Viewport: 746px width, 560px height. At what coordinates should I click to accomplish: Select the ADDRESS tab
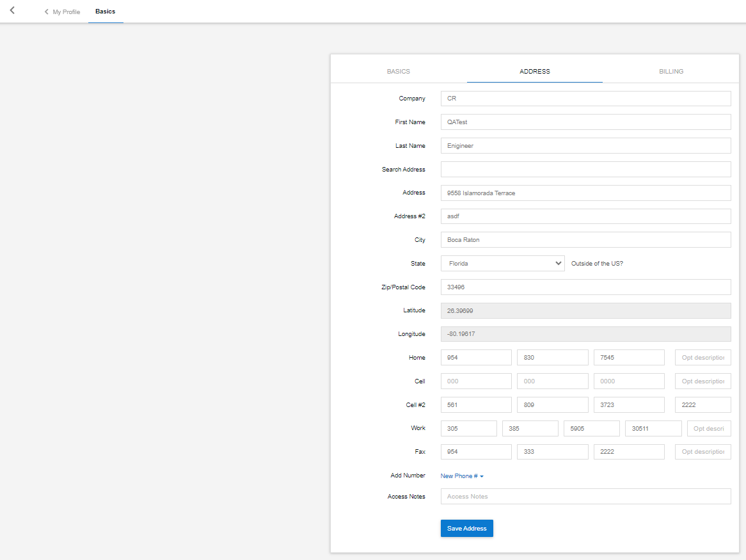click(535, 71)
